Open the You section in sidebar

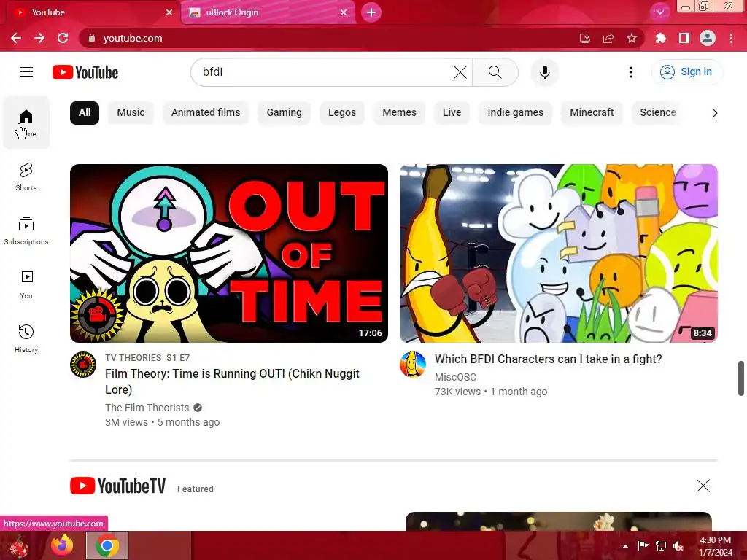(26, 285)
